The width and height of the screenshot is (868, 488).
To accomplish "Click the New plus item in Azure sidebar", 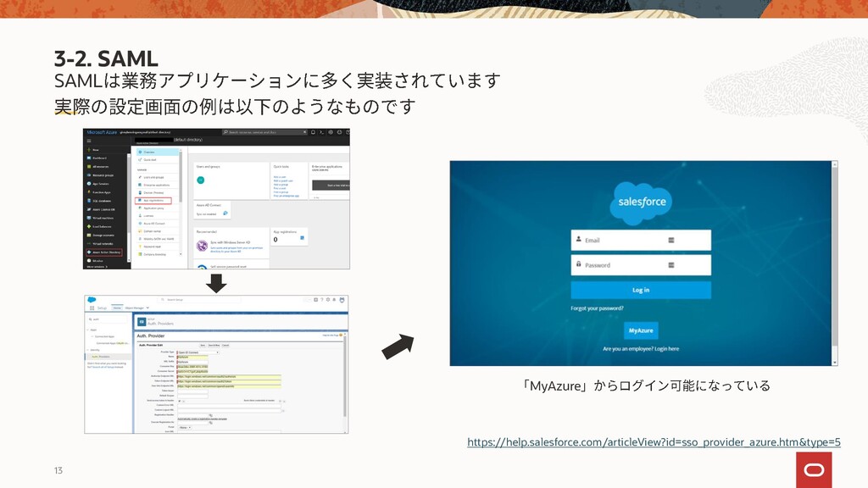I will coord(93,150).
